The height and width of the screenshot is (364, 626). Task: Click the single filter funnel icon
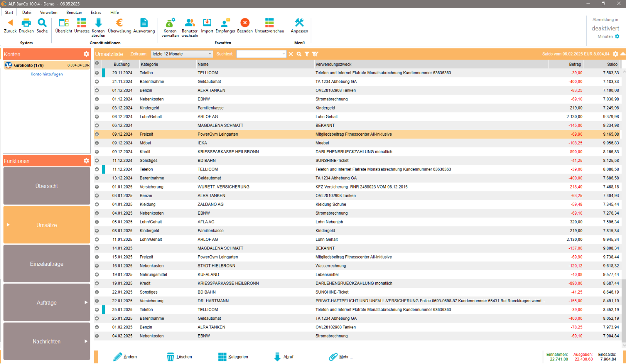tap(307, 54)
